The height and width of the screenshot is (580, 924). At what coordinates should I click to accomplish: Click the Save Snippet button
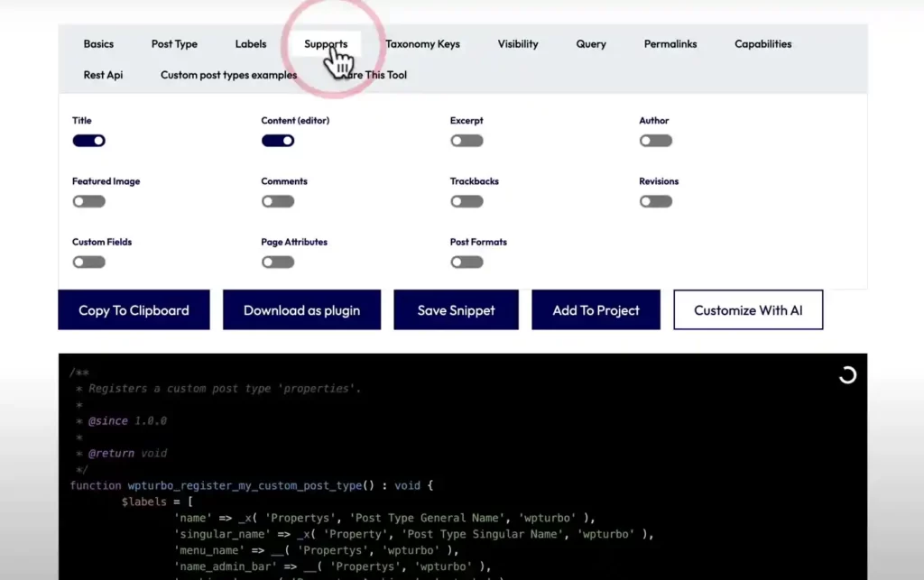coord(456,309)
